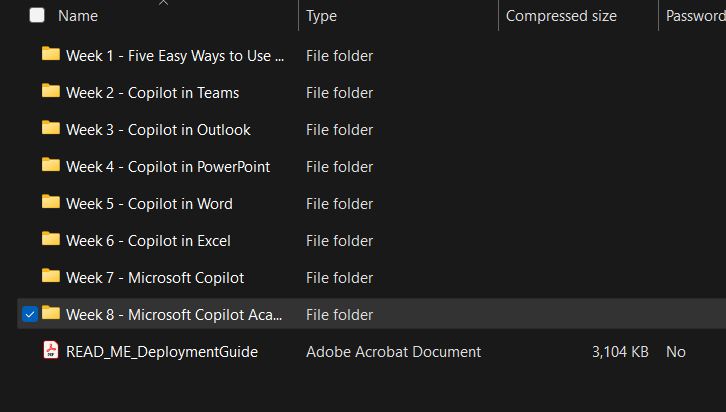Click the folder icon for Week 4

click(51, 165)
